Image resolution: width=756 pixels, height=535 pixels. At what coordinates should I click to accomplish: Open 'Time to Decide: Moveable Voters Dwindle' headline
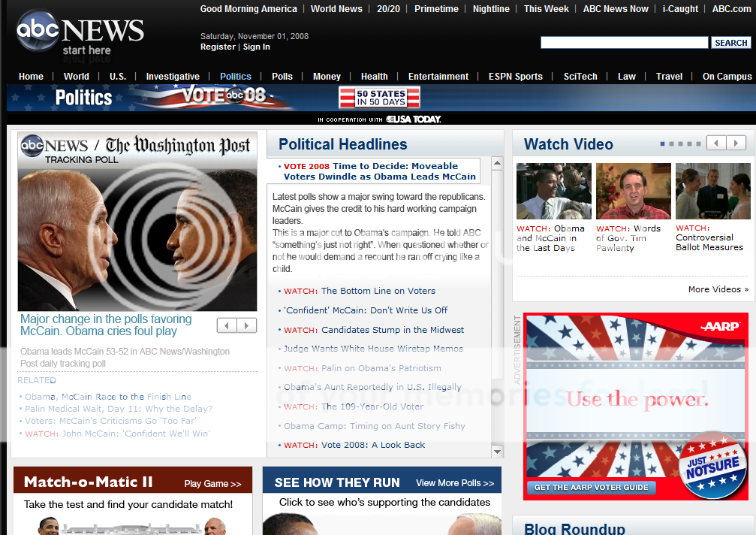coord(379,171)
